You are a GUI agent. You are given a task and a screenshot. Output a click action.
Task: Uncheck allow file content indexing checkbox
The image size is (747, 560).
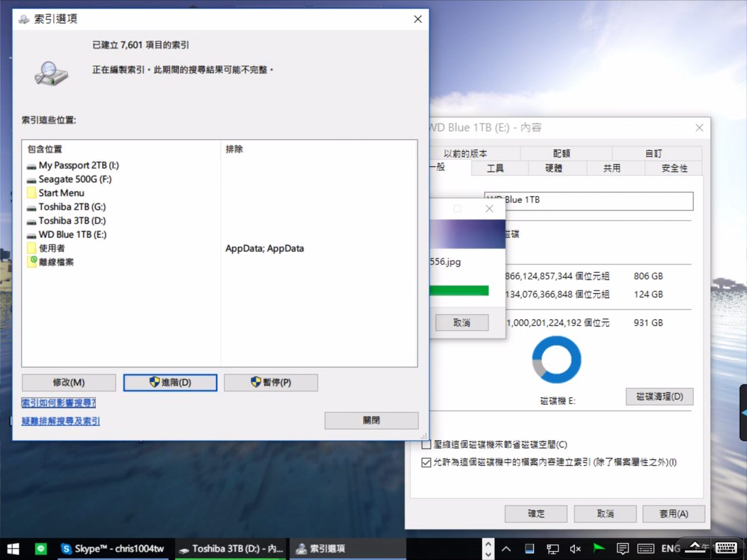[426, 463]
